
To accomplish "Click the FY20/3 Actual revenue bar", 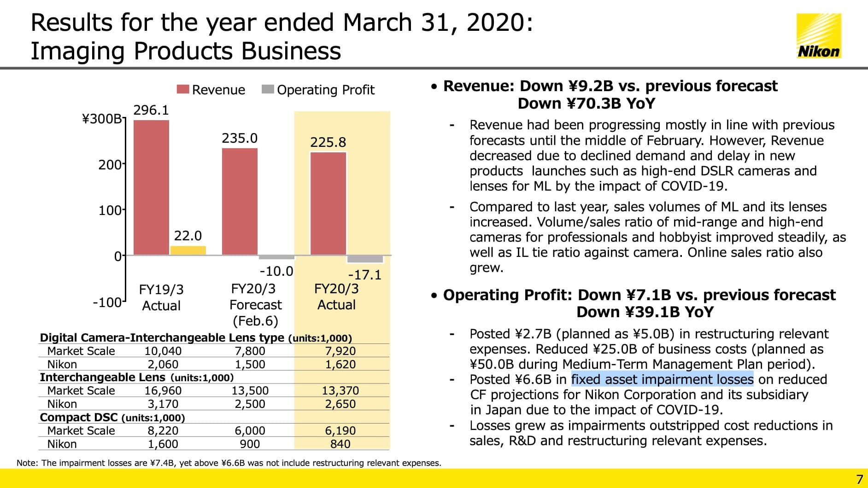I will (x=327, y=203).
